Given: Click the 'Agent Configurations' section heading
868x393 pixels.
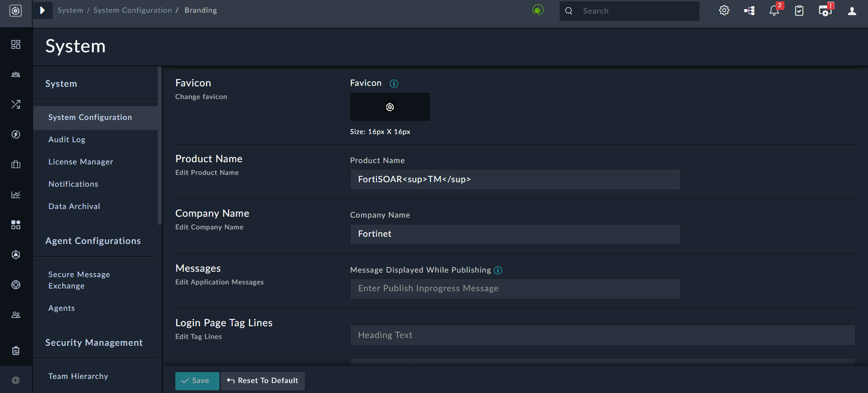Looking at the screenshot, I should click(x=93, y=241).
